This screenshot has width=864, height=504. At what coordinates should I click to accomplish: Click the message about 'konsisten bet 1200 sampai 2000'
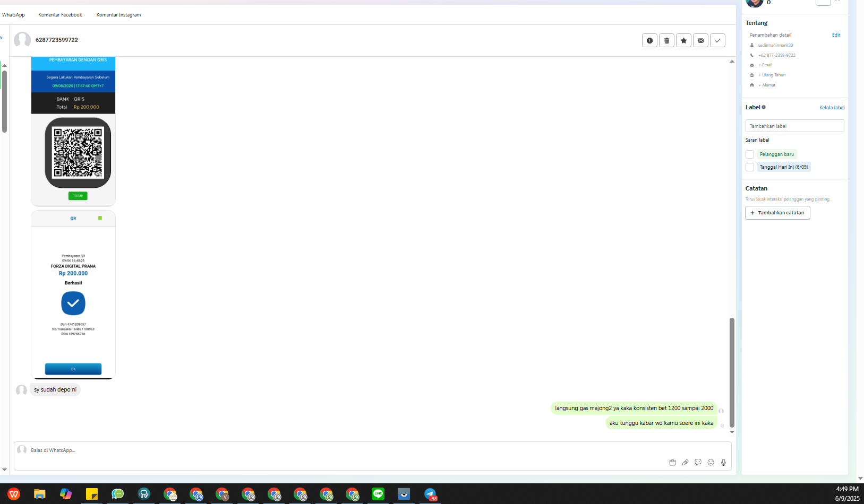[x=634, y=408]
